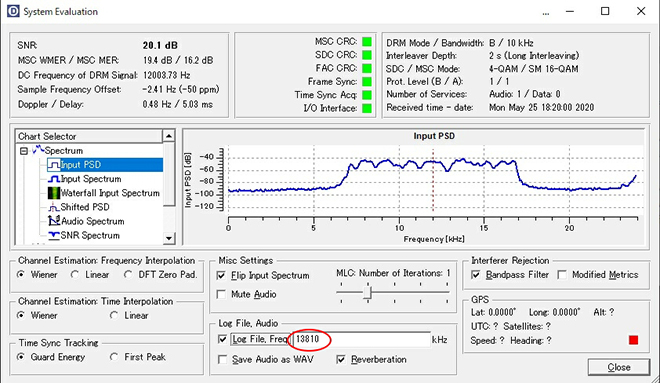Click the red GPS status indicator
The image size is (660, 383).
coord(633,340)
